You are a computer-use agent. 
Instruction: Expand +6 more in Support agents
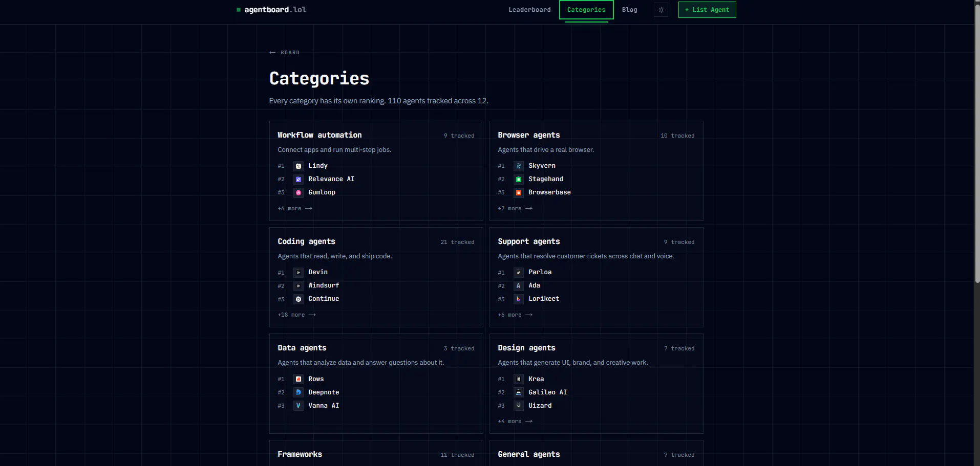point(515,315)
